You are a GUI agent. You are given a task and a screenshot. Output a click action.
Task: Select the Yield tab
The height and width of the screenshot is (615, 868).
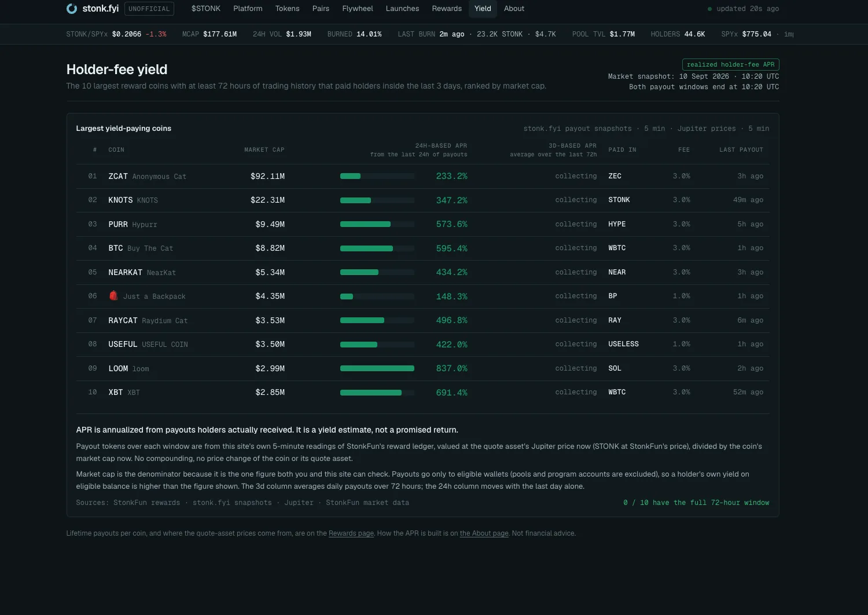click(483, 9)
